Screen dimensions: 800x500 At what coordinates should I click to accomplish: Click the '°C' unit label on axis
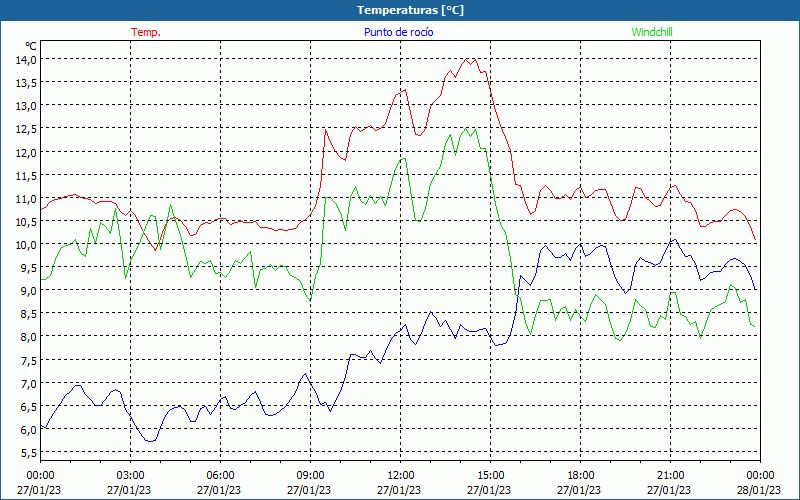click(x=31, y=46)
